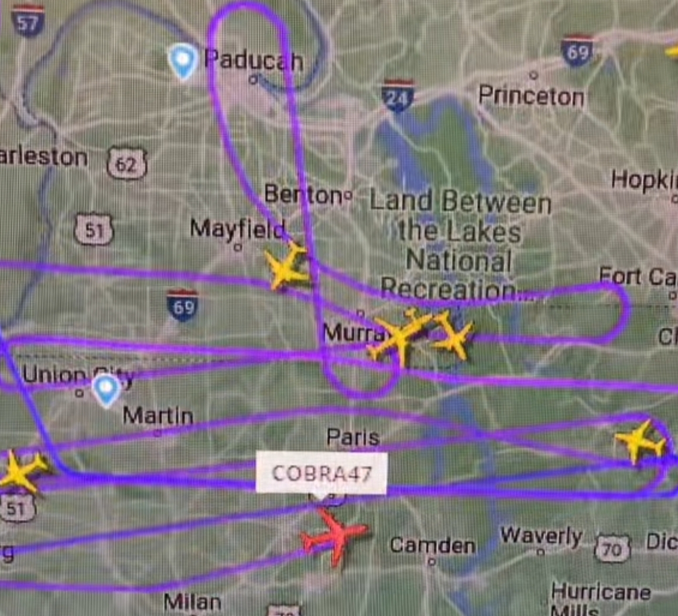Select the yellow aircraft at the far right edge
The width and height of the screenshot is (678, 616).
[640, 442]
